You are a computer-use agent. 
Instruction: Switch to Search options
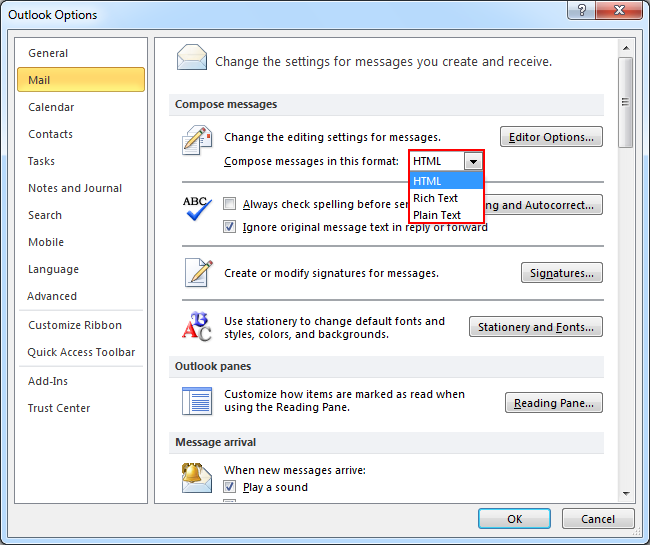[81, 215]
